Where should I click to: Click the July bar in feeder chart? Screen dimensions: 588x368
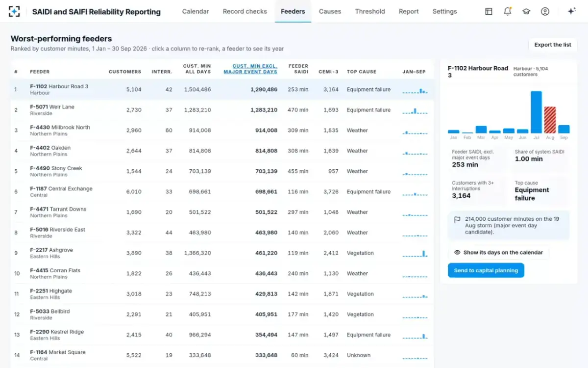(536, 112)
